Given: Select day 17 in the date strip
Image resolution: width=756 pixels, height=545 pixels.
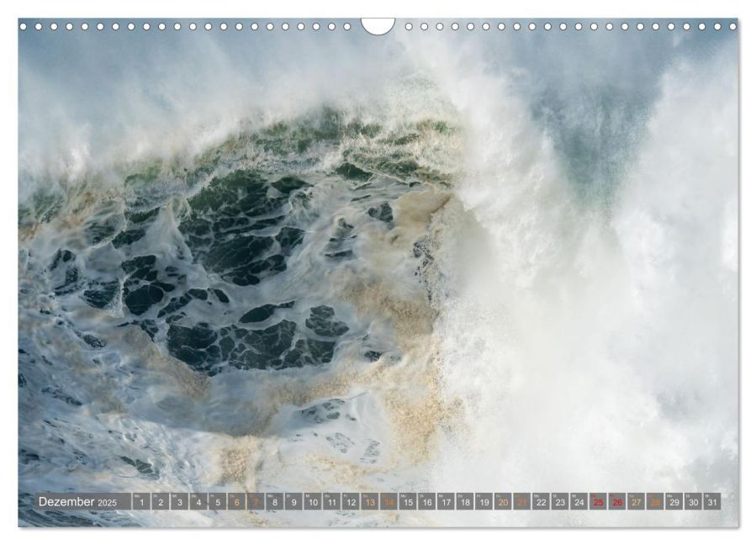Looking at the screenshot, I should pyautogui.click(x=446, y=502).
